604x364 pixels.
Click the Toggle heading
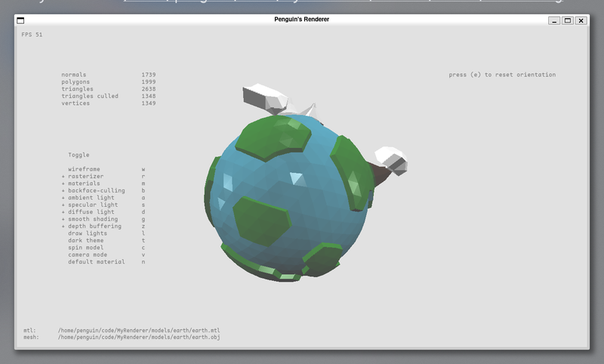click(x=79, y=155)
